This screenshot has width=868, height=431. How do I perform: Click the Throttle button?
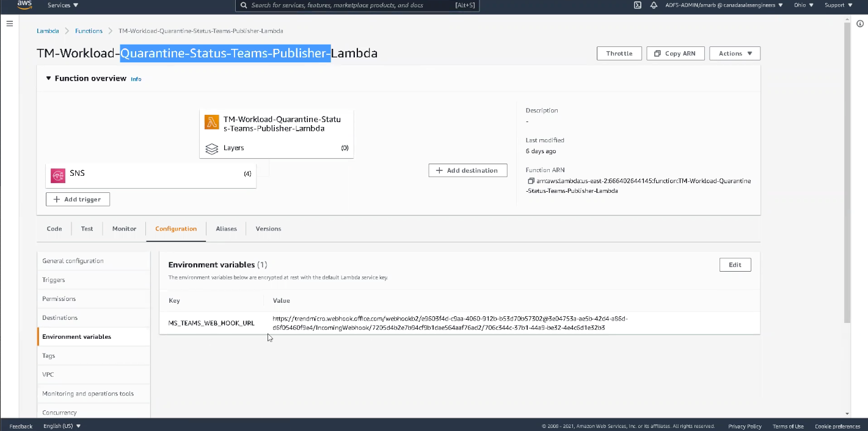point(619,53)
